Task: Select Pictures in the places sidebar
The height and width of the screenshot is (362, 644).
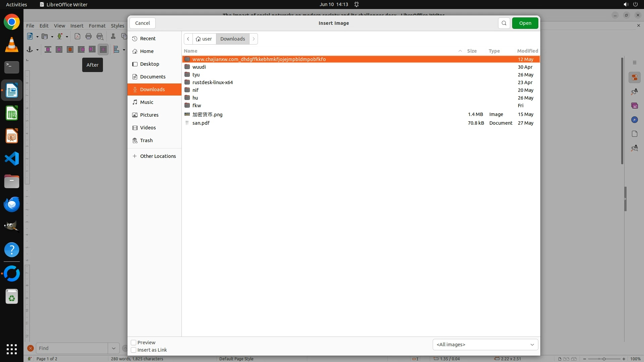Action: point(149,115)
